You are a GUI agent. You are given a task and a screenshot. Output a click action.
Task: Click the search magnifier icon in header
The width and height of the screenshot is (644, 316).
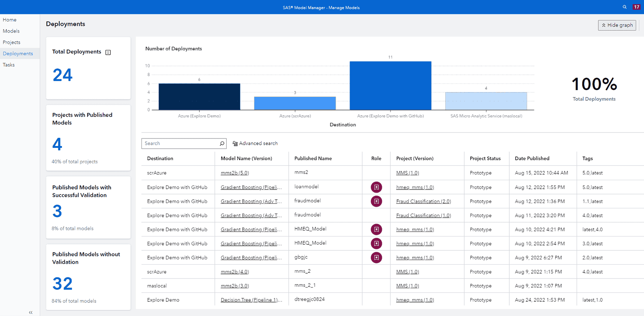[x=624, y=7]
